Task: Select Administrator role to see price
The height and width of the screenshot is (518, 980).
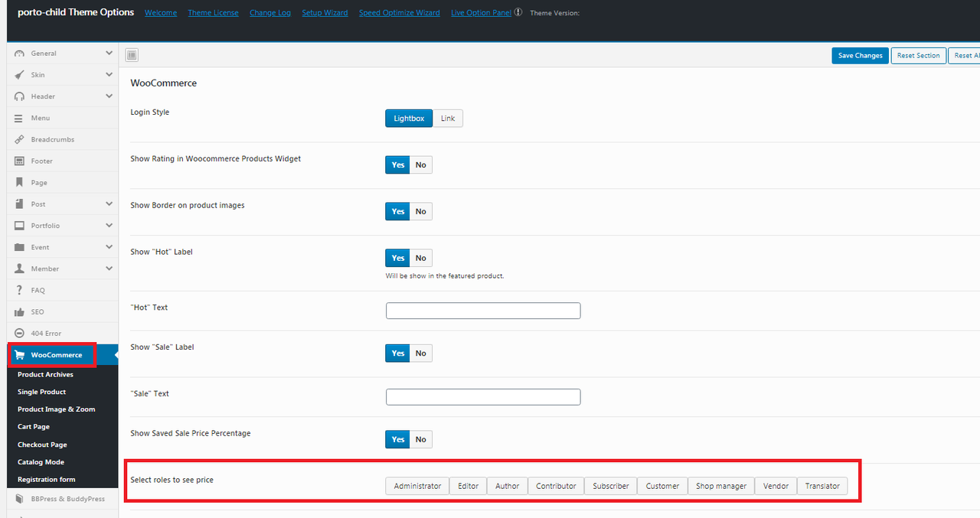Action: pos(417,486)
